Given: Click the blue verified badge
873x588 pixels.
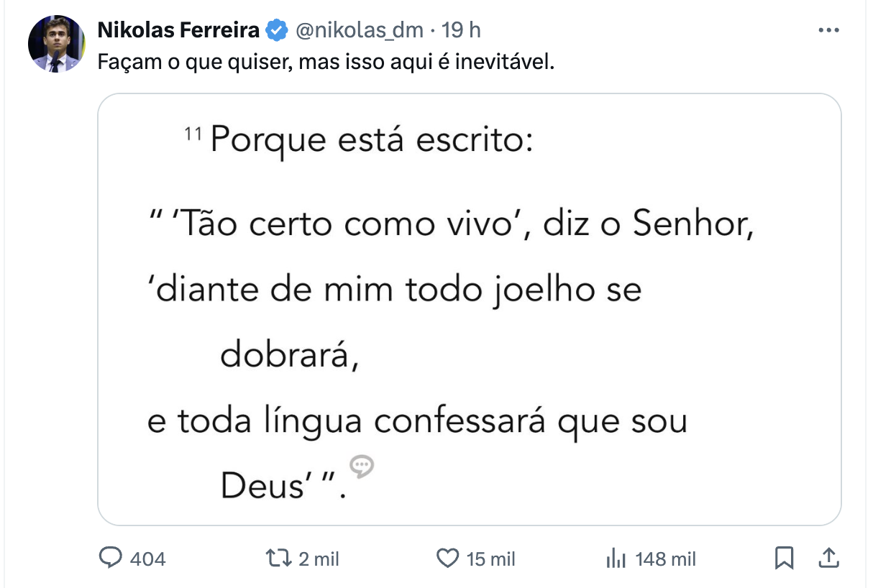Looking at the screenshot, I should coord(276,30).
